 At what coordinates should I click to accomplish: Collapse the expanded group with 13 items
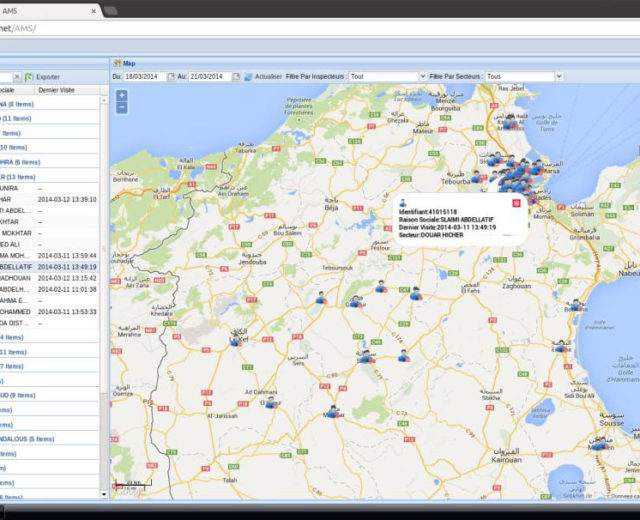20,176
